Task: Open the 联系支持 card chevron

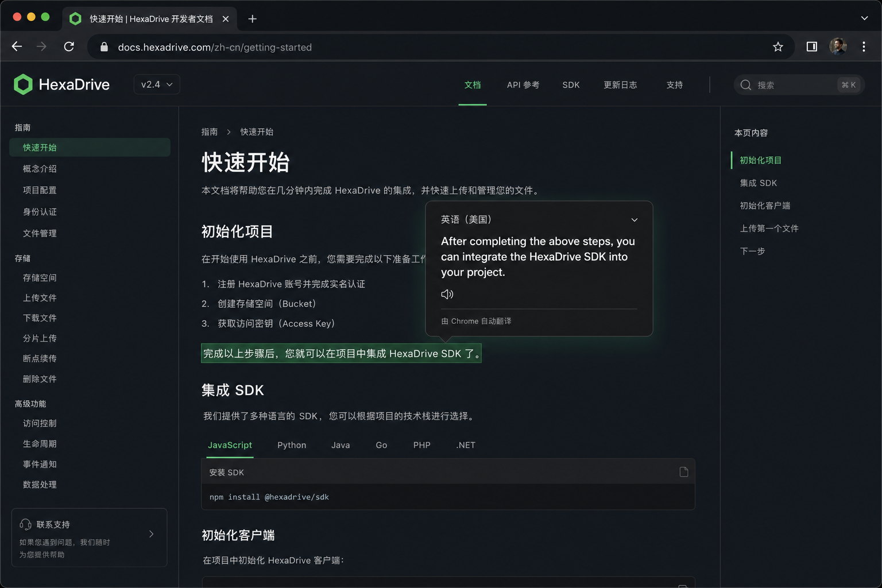Action: [152, 534]
